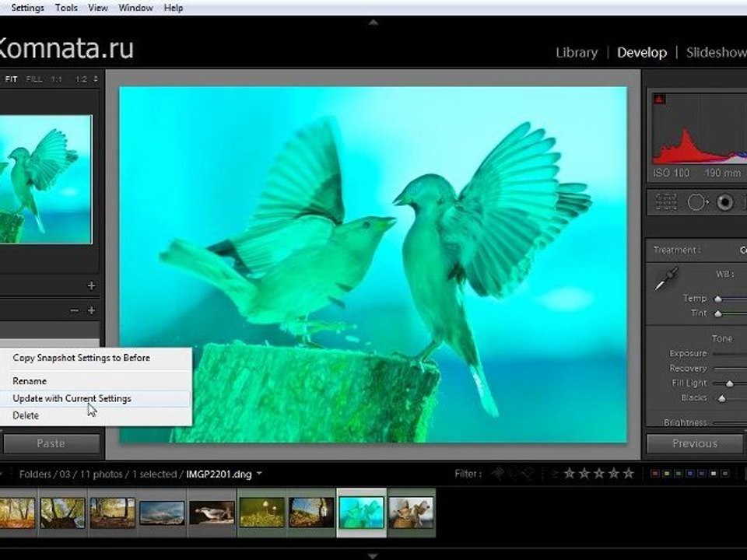The image size is (747, 560).
Task: Click the Blacks slider handle
Action: coord(722,398)
